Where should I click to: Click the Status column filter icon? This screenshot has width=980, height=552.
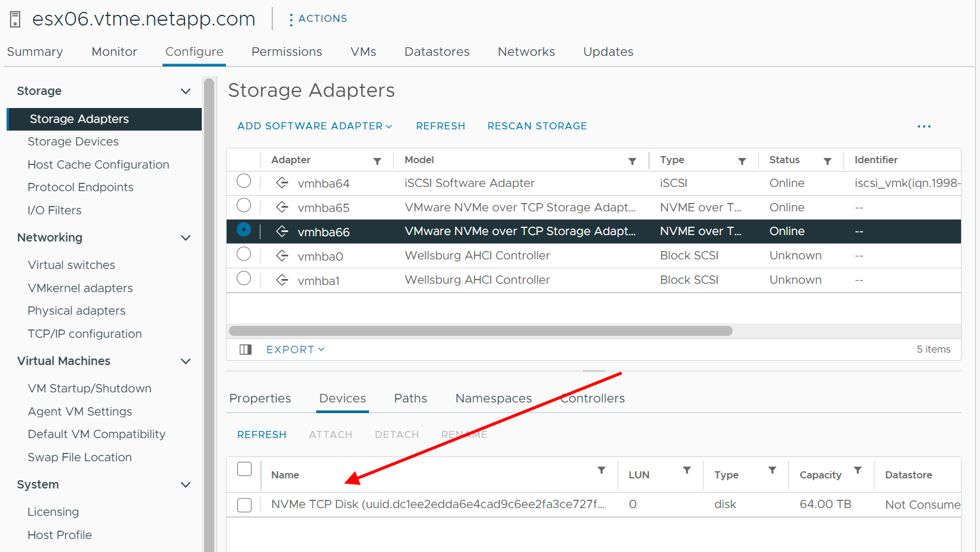pos(828,161)
